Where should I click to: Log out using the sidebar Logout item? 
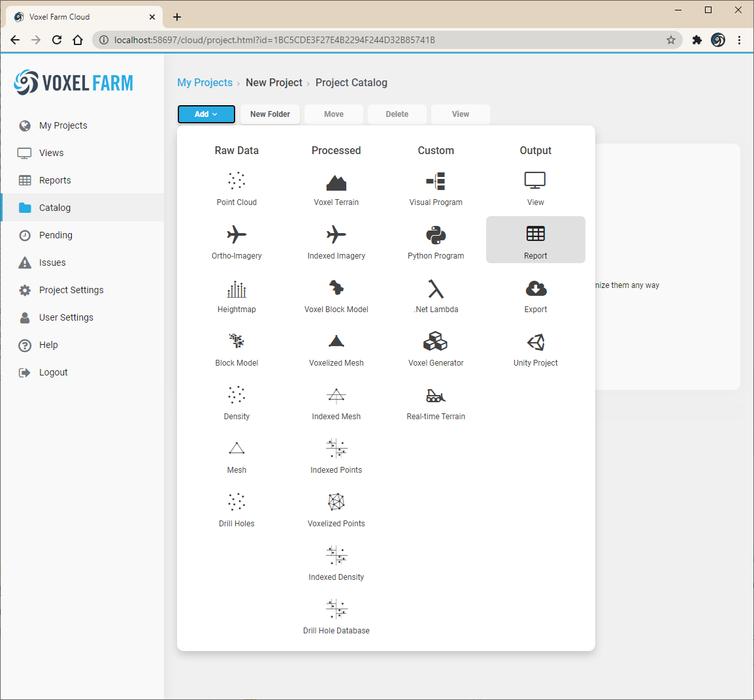click(83, 372)
